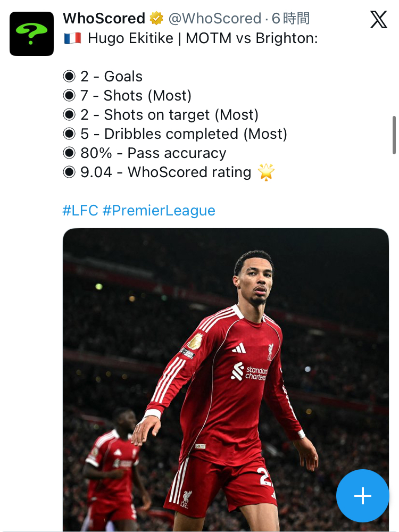The width and height of the screenshot is (399, 532).
Task: Click the "9.04 - WhoScored rating" text
Action: (x=165, y=172)
